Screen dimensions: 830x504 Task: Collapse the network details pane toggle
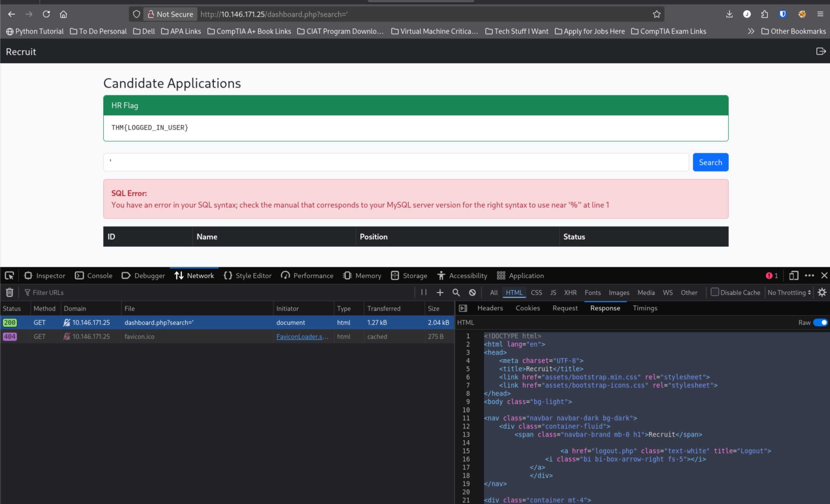point(463,308)
